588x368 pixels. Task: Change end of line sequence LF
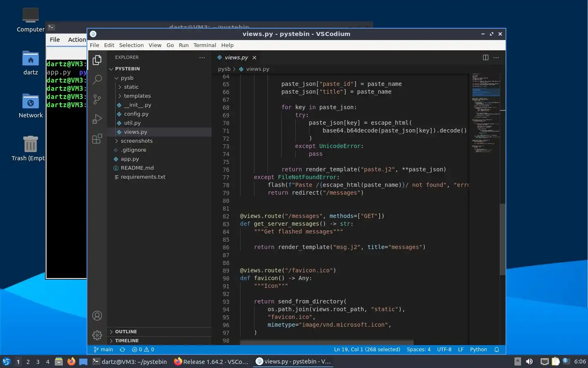pyautogui.click(x=461, y=350)
